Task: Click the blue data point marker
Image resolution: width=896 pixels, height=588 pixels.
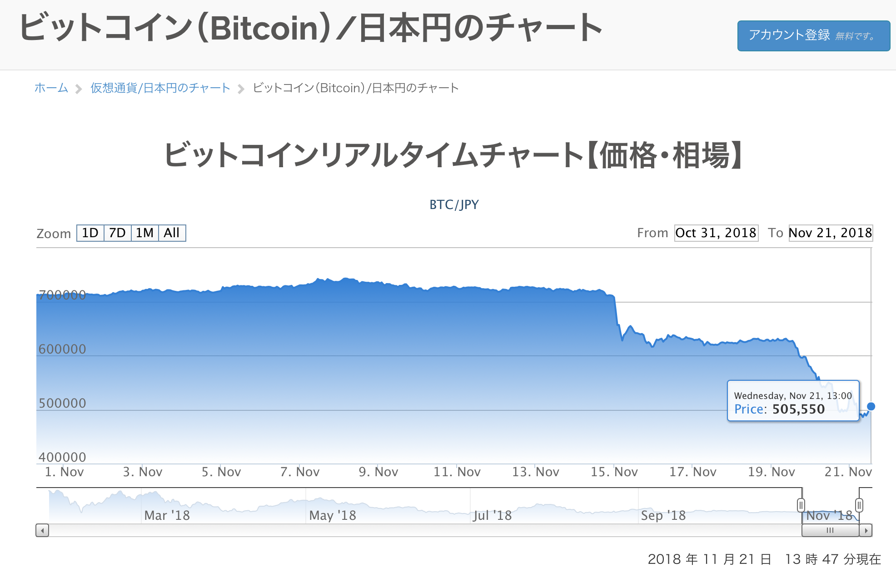Action: (x=871, y=406)
